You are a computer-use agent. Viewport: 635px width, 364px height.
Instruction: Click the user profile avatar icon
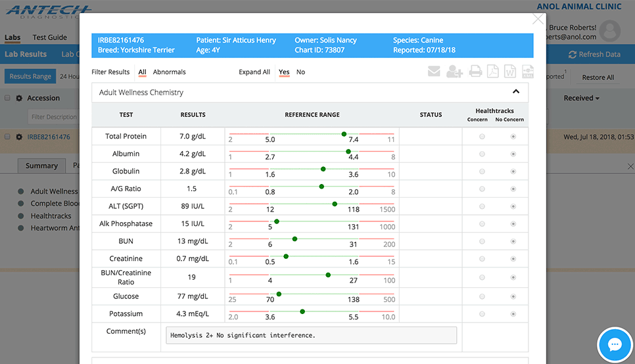click(610, 30)
